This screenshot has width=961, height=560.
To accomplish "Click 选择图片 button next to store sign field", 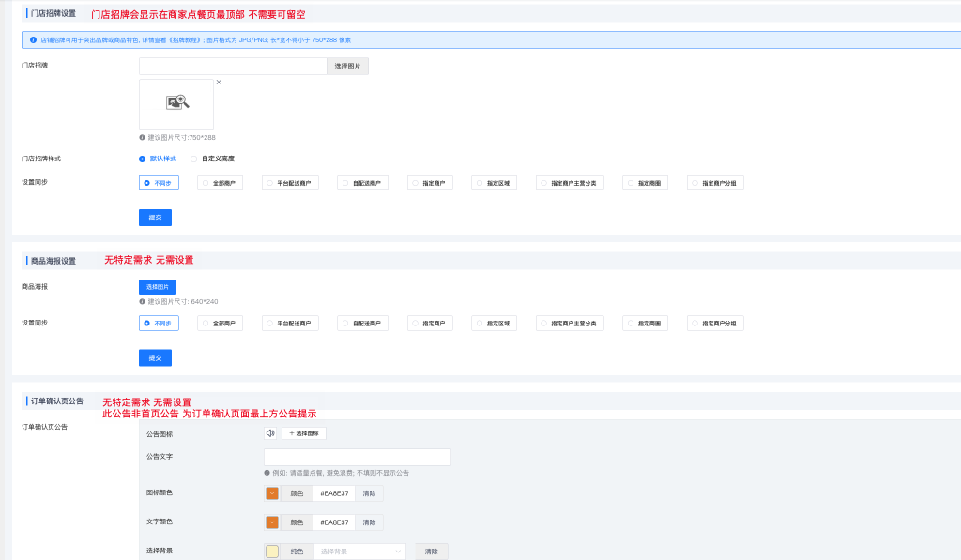I will [347, 67].
